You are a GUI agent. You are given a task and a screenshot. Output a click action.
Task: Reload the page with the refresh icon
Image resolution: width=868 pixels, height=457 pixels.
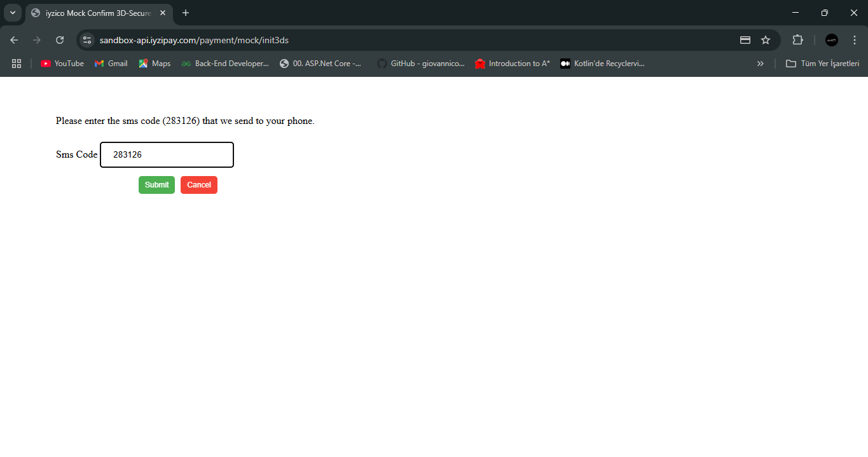click(x=60, y=40)
